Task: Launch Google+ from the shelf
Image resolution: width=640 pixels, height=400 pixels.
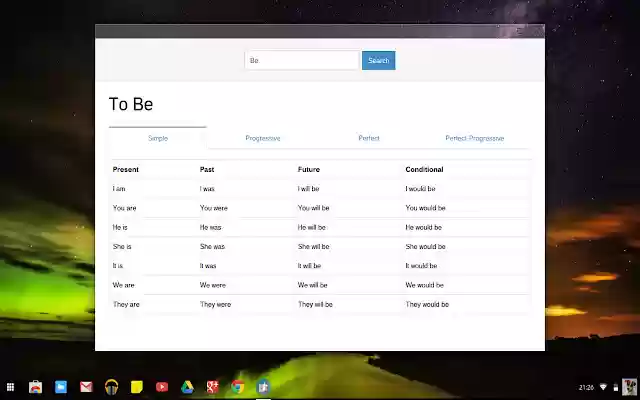Action: [213, 387]
